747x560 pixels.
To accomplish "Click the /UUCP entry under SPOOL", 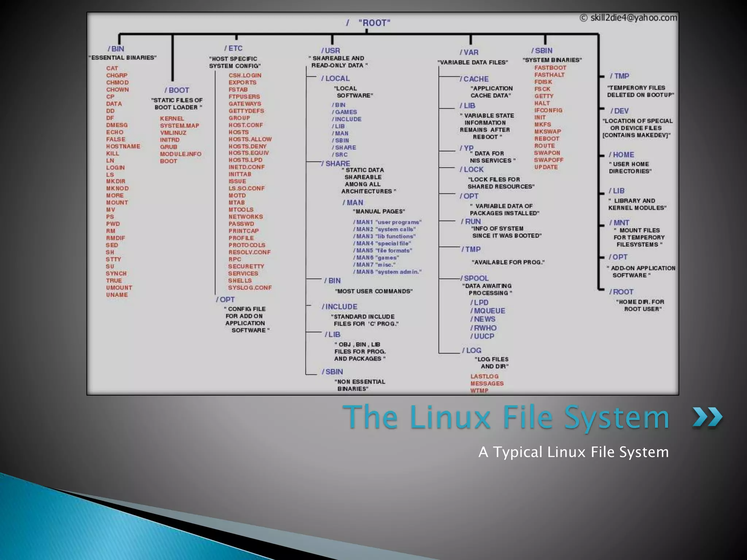I will pos(482,337).
